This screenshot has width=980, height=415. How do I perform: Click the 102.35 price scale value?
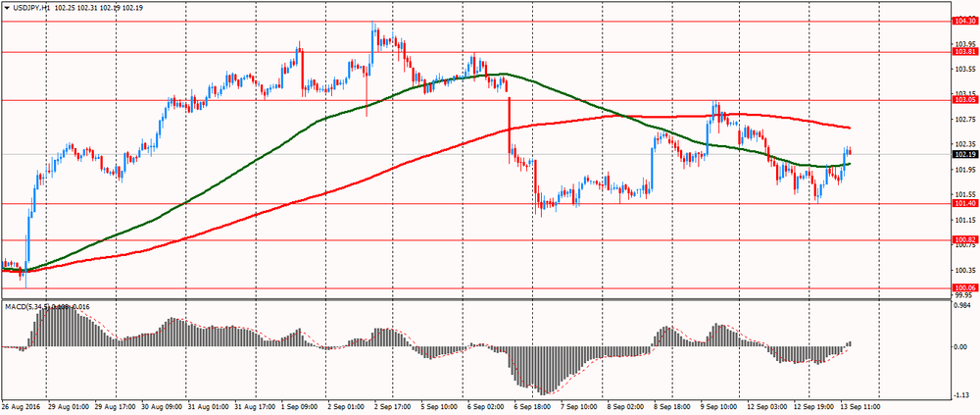coord(964,144)
